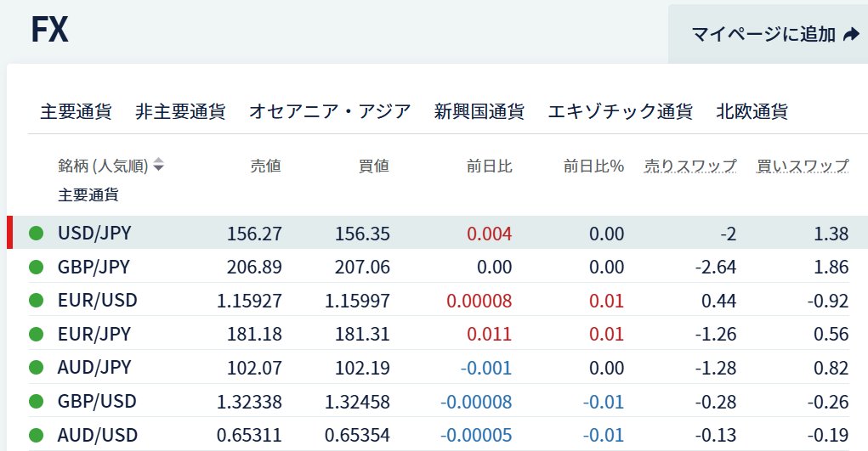
Task: Open the EUR/USD currency pair
Action: pyautogui.click(x=98, y=300)
